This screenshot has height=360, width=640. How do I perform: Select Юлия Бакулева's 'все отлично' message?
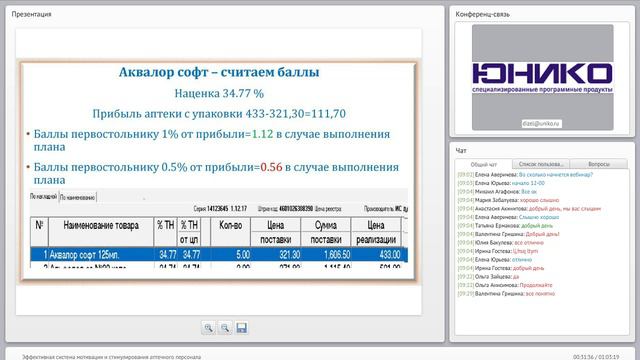coord(529,243)
